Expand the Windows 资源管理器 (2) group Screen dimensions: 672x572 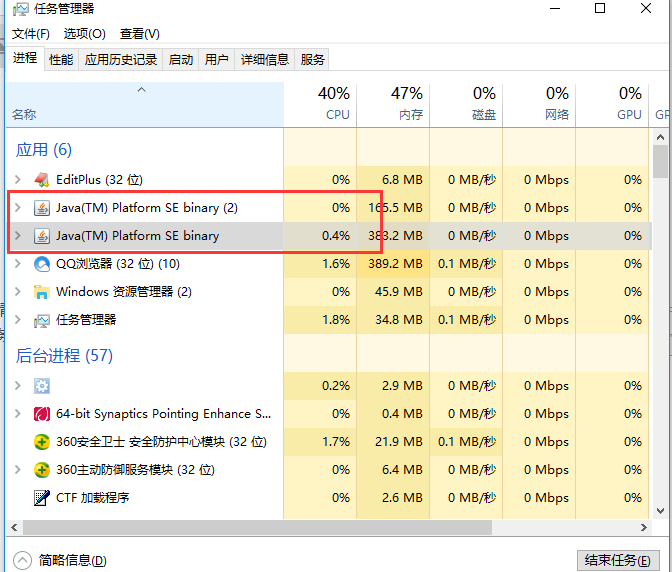point(18,292)
